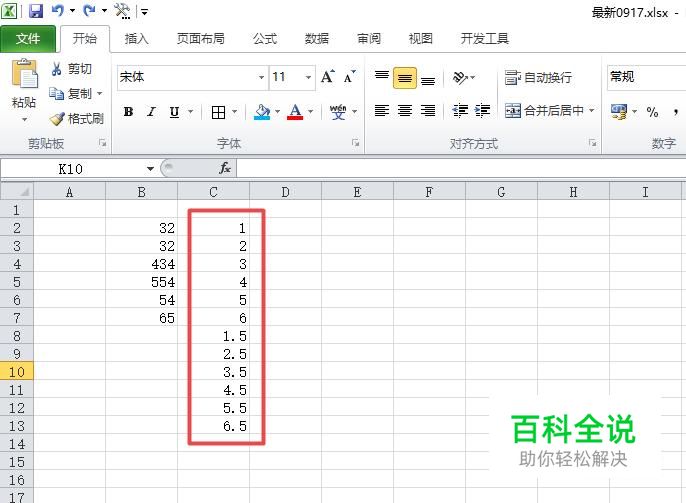
Task: Click the accounting currency format icon
Action: pyautogui.click(x=619, y=112)
